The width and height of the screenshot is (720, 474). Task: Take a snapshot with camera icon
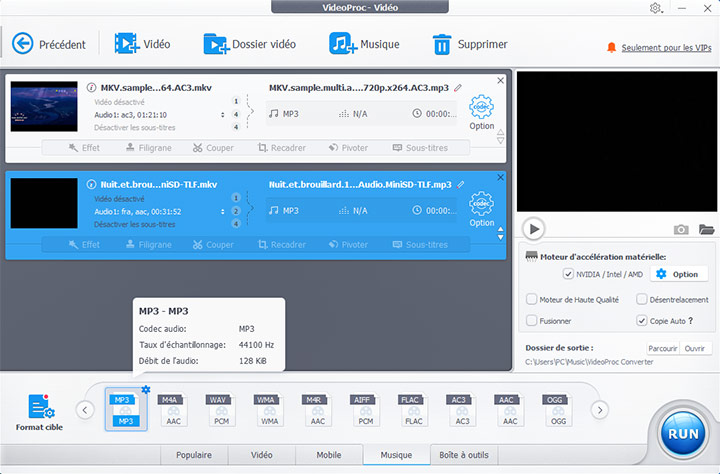[x=681, y=229]
